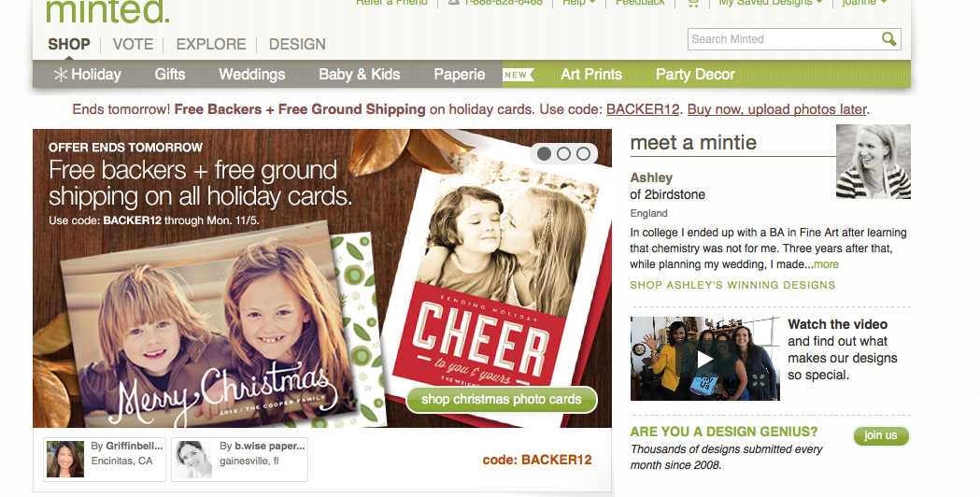The image size is (980, 497).
Task: Click the join us button
Action: tap(881, 435)
